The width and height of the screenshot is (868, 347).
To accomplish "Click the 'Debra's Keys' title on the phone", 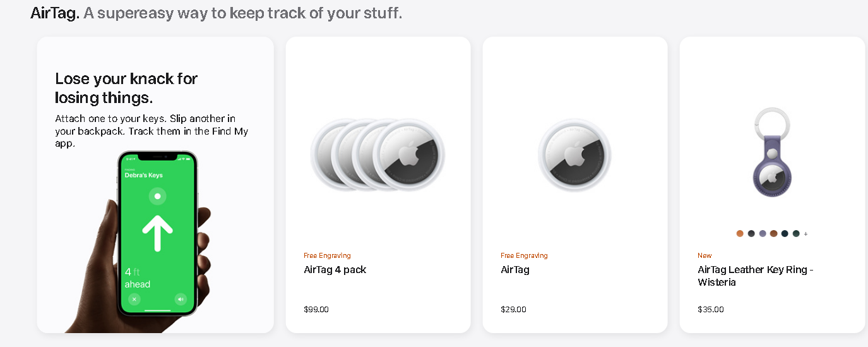I will 143,176.
